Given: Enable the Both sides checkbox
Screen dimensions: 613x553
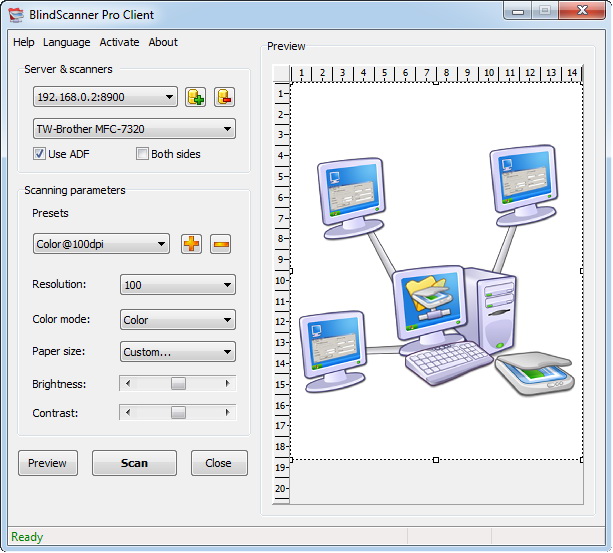Looking at the screenshot, I should tap(142, 154).
